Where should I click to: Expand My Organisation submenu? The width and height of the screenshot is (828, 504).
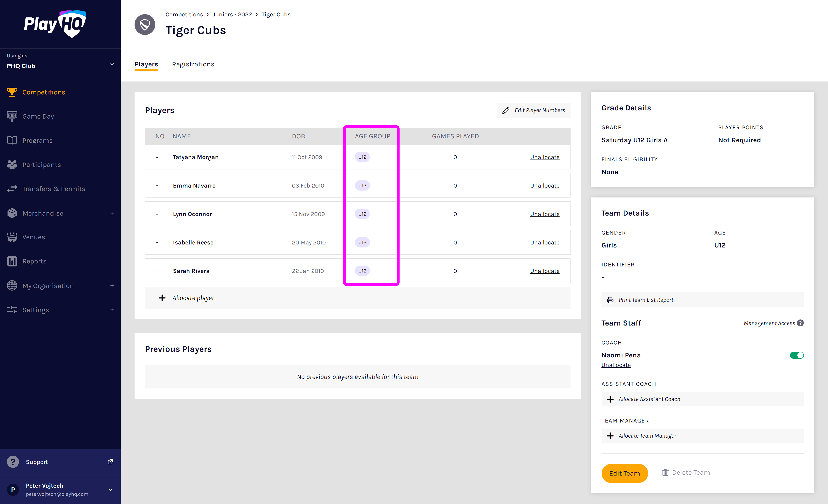point(112,286)
